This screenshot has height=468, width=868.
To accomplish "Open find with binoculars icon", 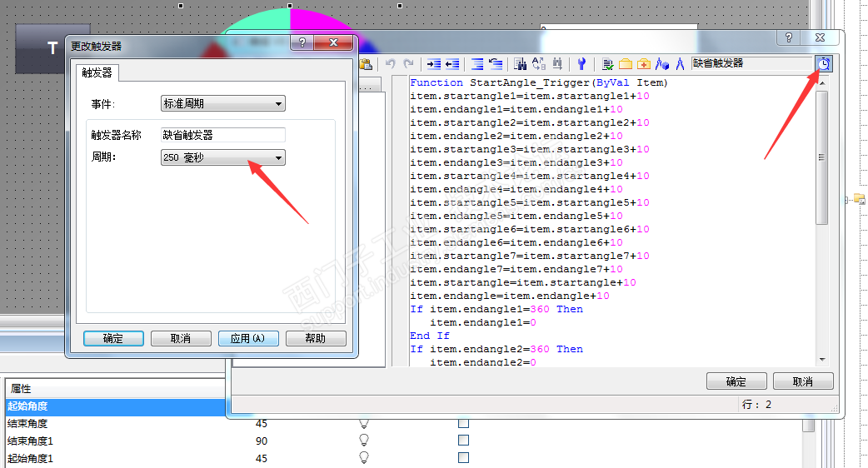I will (x=520, y=64).
